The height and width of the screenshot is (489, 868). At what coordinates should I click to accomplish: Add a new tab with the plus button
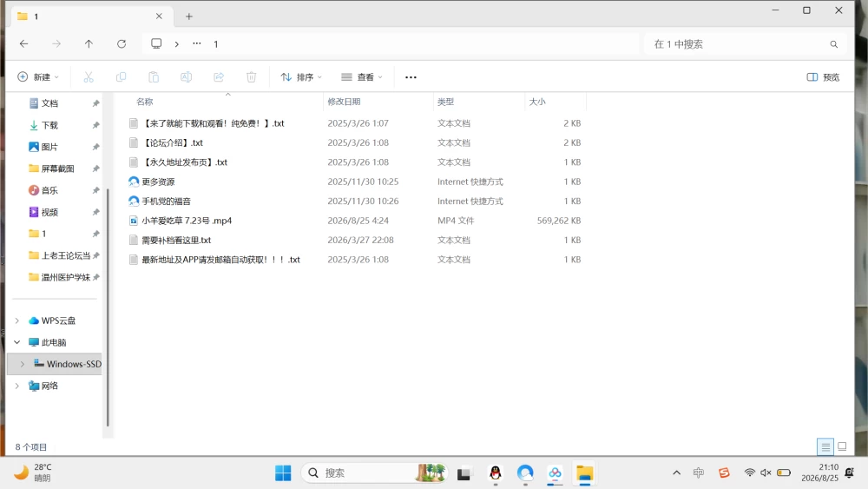pyautogui.click(x=188, y=17)
